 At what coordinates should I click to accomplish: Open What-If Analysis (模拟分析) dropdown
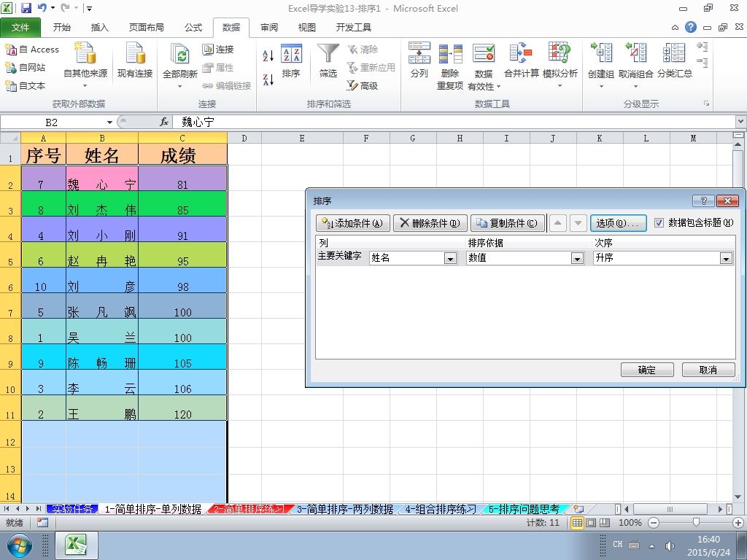pyautogui.click(x=560, y=65)
